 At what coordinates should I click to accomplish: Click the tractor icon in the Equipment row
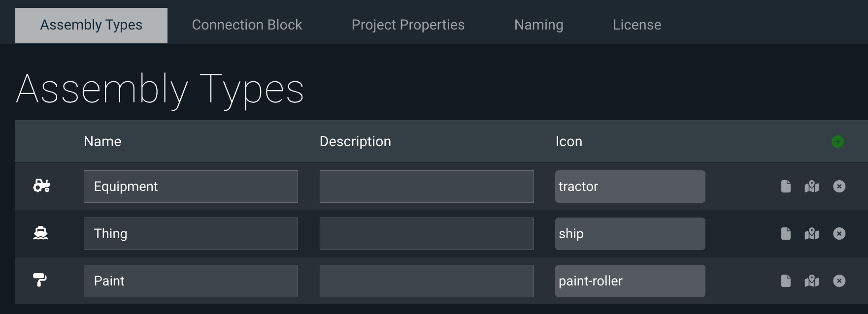tap(40, 187)
